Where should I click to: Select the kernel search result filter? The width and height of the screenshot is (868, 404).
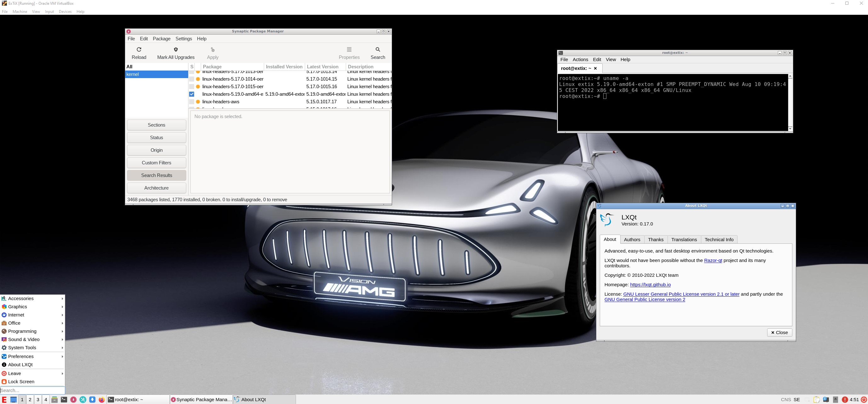coord(156,74)
